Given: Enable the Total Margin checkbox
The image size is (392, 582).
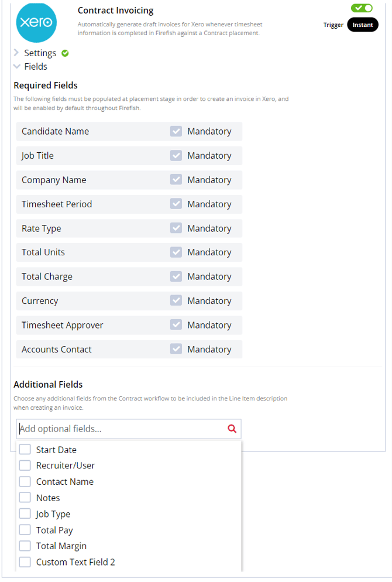Looking at the screenshot, I should [25, 546].
